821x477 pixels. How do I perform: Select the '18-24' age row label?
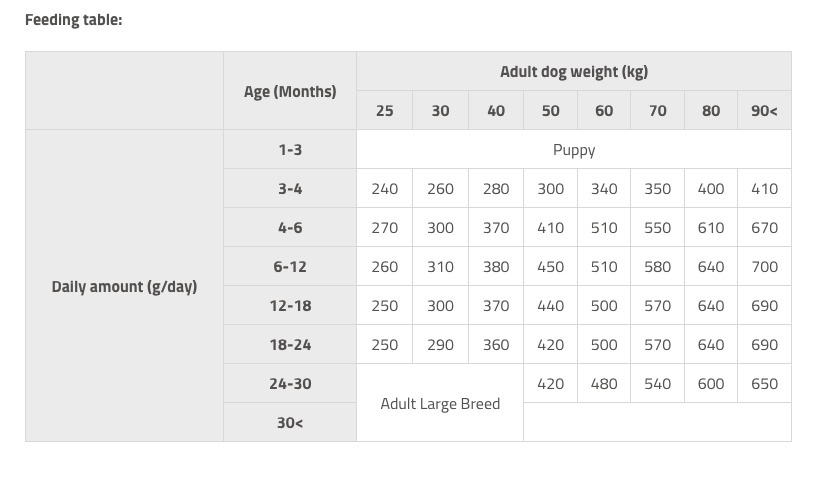[x=290, y=345]
